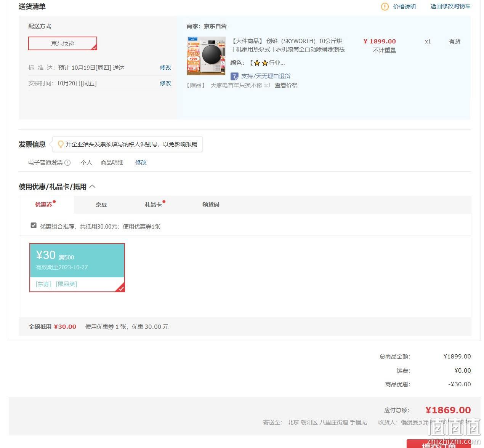Click the [限品类] coupon label
The width and height of the screenshot is (484, 448).
coord(66,284)
